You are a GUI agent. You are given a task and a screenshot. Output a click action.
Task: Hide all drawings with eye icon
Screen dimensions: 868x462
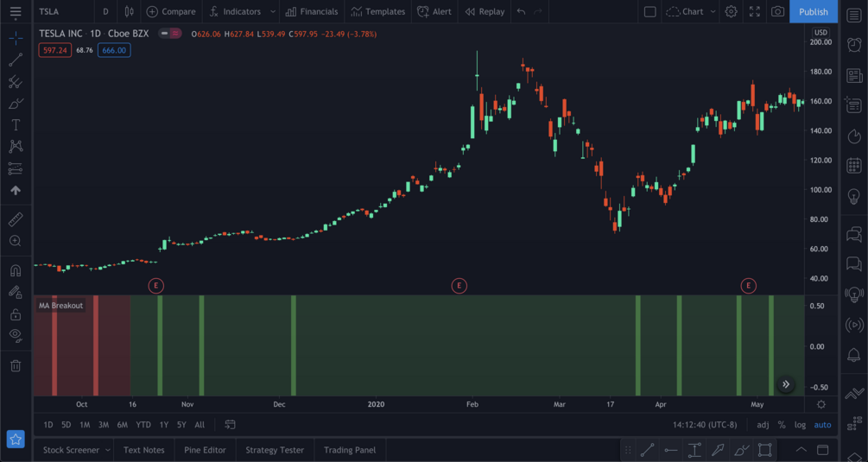(16, 335)
